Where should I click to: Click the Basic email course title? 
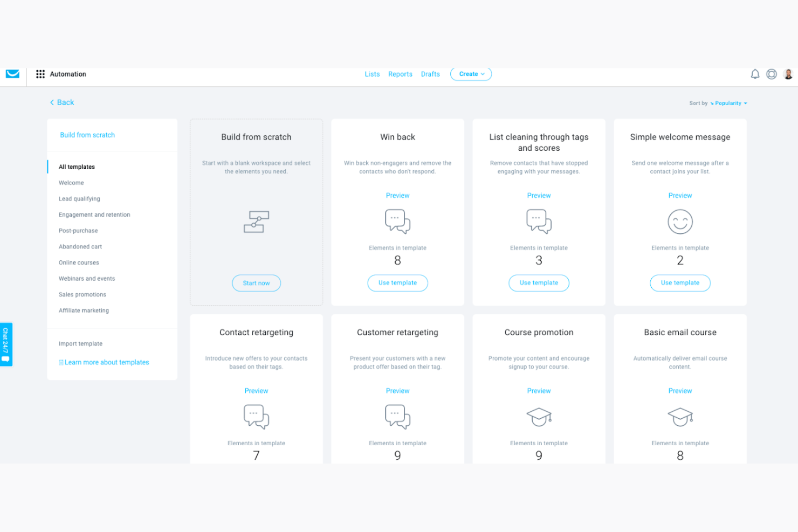(680, 333)
